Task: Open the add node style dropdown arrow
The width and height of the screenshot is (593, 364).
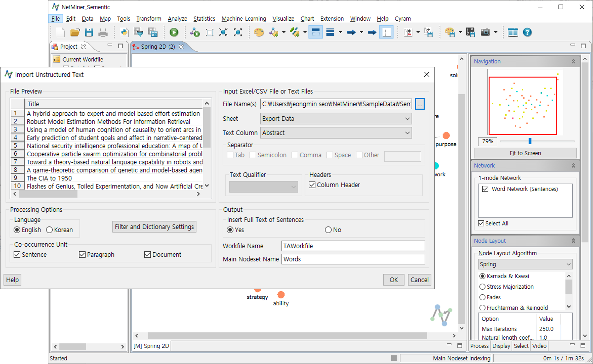Action: [x=284, y=32]
